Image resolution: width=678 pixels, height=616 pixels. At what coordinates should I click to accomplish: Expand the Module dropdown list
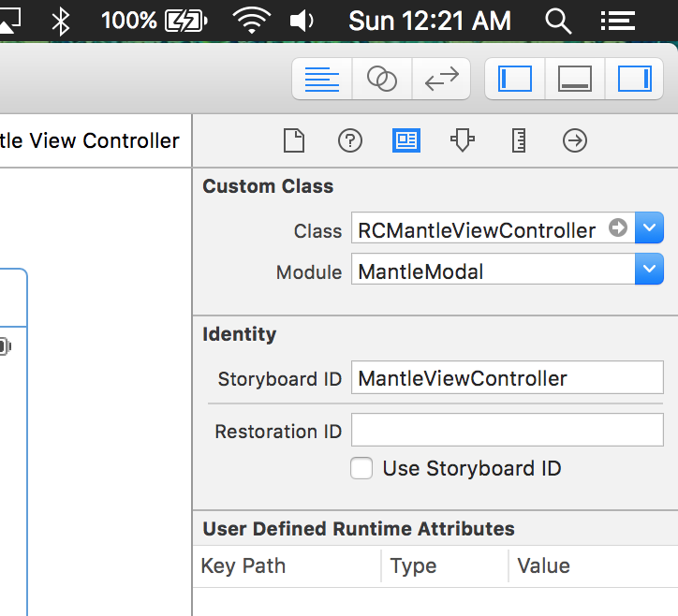649,271
